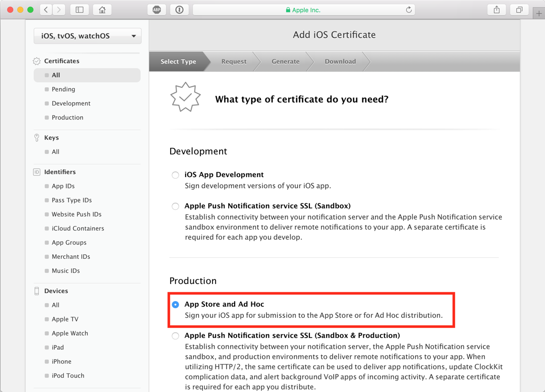
Task: Open iPod Touch devices
Action: (68, 376)
